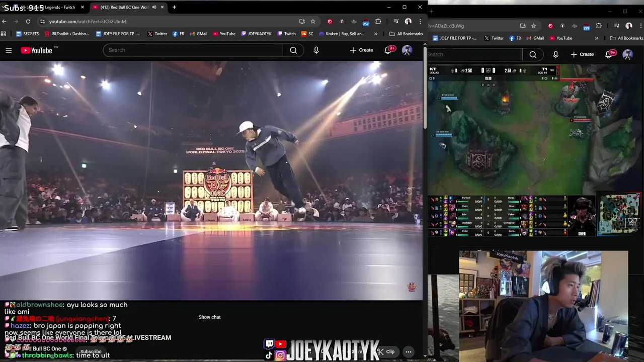
Task: Expand hidden bookmarks chevron in left window
Action: point(376,34)
